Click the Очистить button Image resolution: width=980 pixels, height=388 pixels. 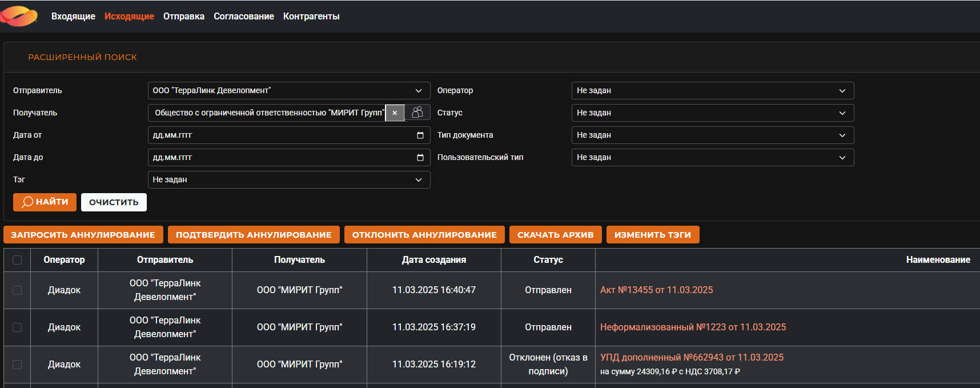(114, 202)
